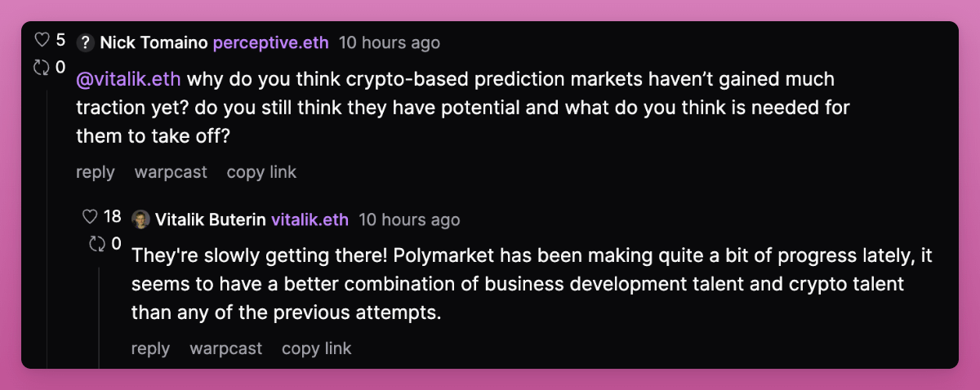Screen dimensions: 980x390
Task: Open Nick Tomaino's cast in warpcast
Action: (171, 172)
